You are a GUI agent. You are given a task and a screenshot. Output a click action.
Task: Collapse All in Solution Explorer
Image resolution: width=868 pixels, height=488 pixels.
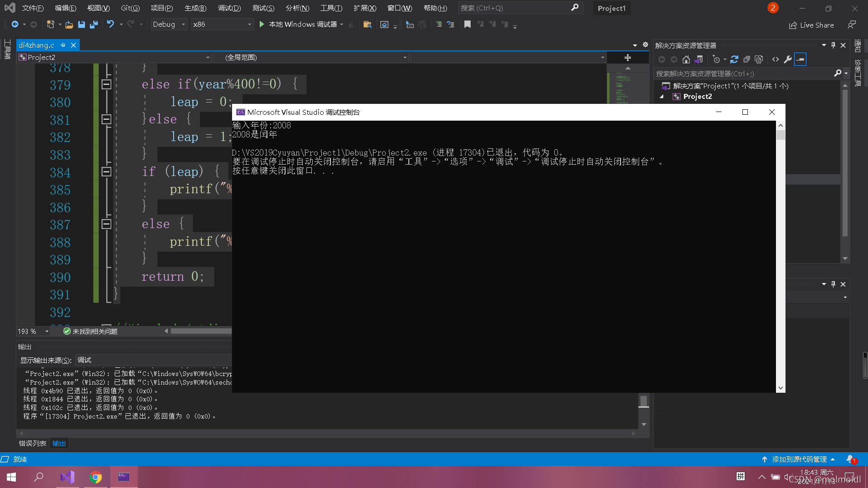point(747,59)
